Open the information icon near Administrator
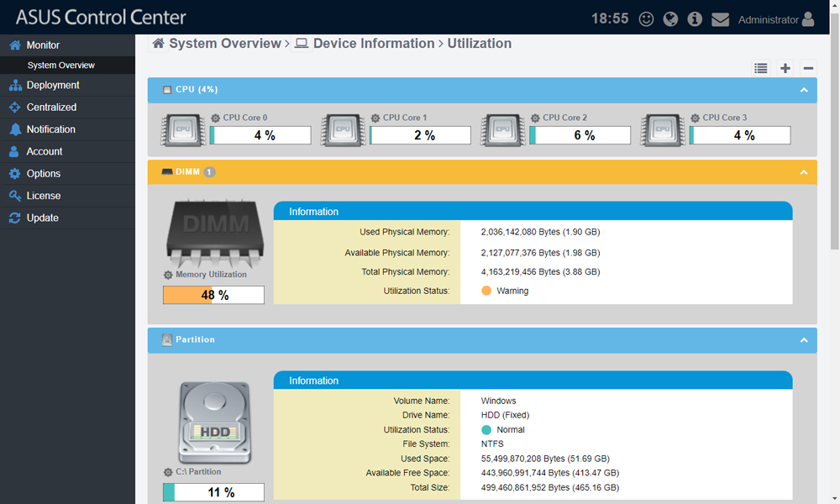 coord(695,18)
